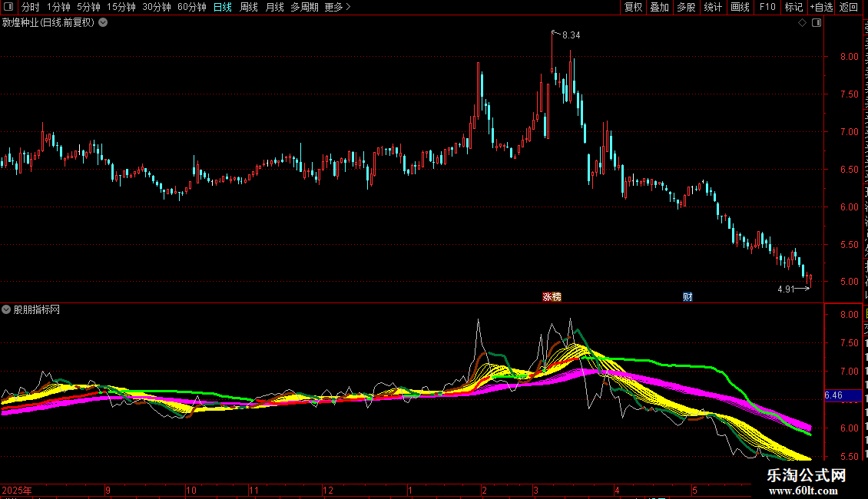Click the diamond icon in main chart header
The width and height of the screenshot is (868, 499).
(802, 23)
